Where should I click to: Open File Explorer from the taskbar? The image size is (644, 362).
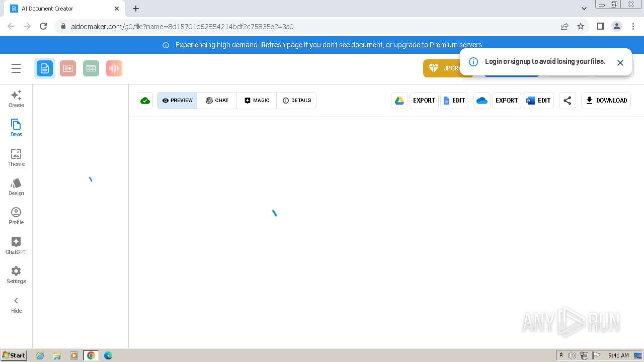pyautogui.click(x=57, y=355)
